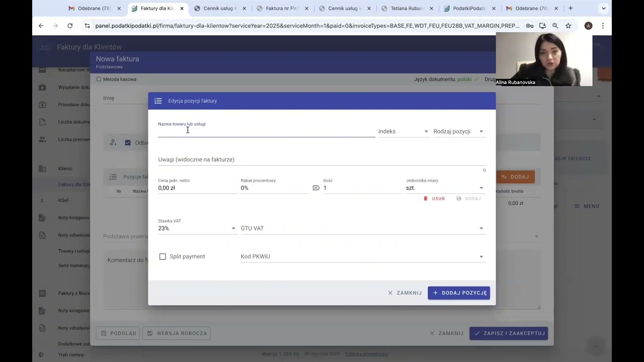Screen dimensions: 644x362
Task: Click the Faktury z Biura sidebar icon
Action: (x=42, y=293)
